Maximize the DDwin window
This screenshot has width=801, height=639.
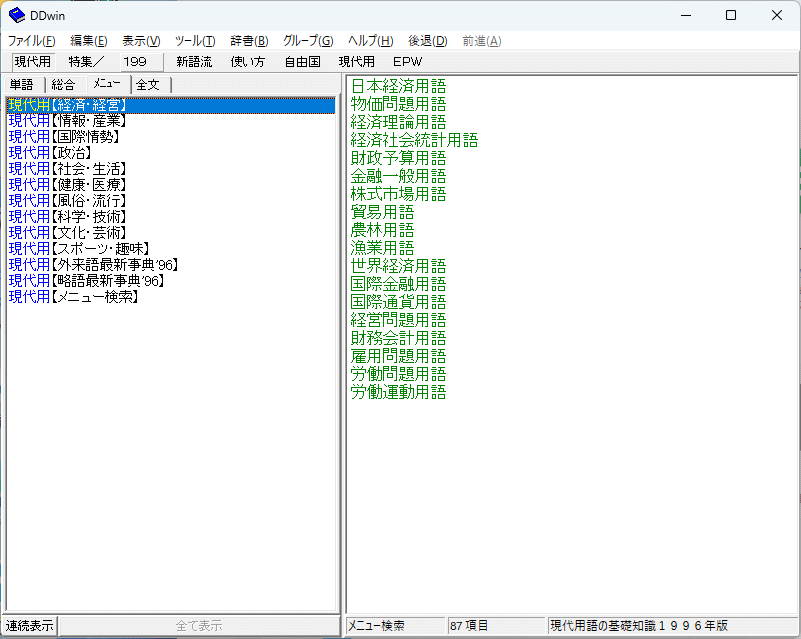[731, 15]
